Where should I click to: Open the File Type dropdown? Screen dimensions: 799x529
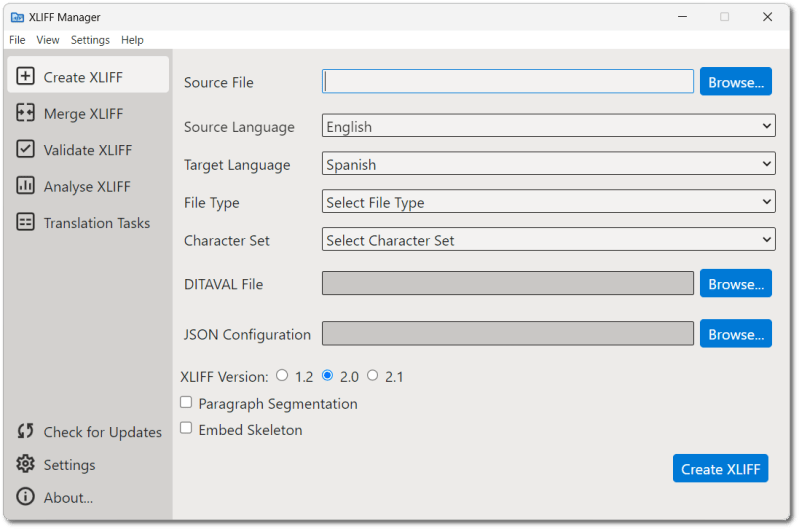[548, 202]
